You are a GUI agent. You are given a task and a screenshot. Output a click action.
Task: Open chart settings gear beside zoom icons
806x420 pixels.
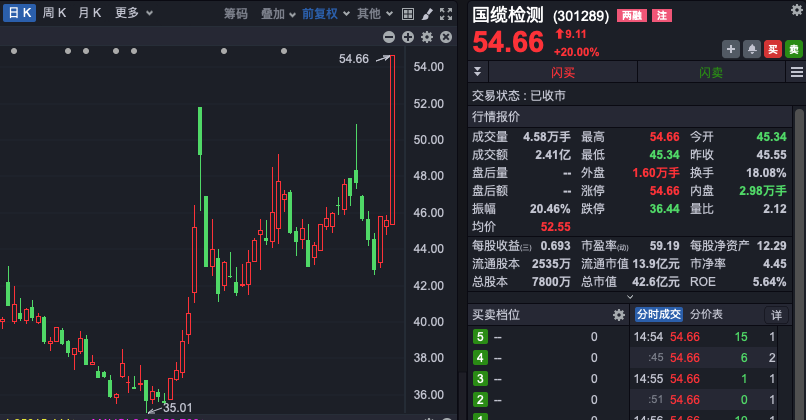point(427,37)
